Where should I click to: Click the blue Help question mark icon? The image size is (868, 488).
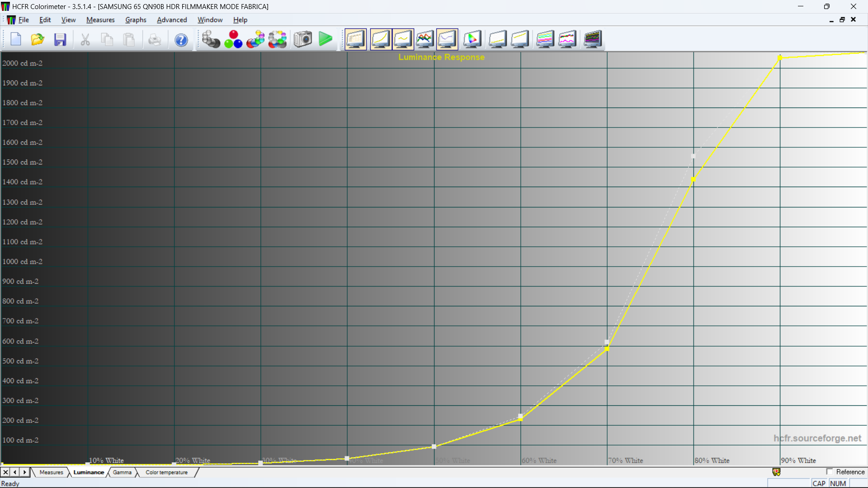tap(181, 40)
